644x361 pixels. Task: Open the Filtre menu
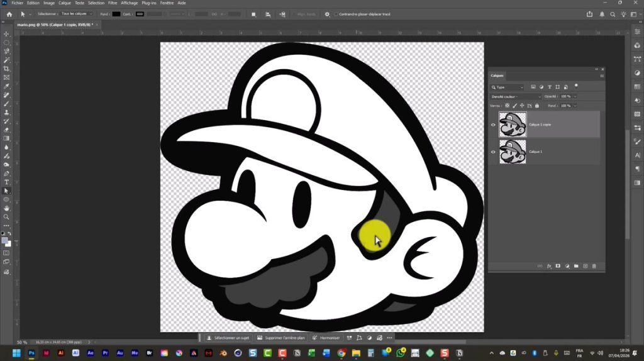tap(113, 3)
